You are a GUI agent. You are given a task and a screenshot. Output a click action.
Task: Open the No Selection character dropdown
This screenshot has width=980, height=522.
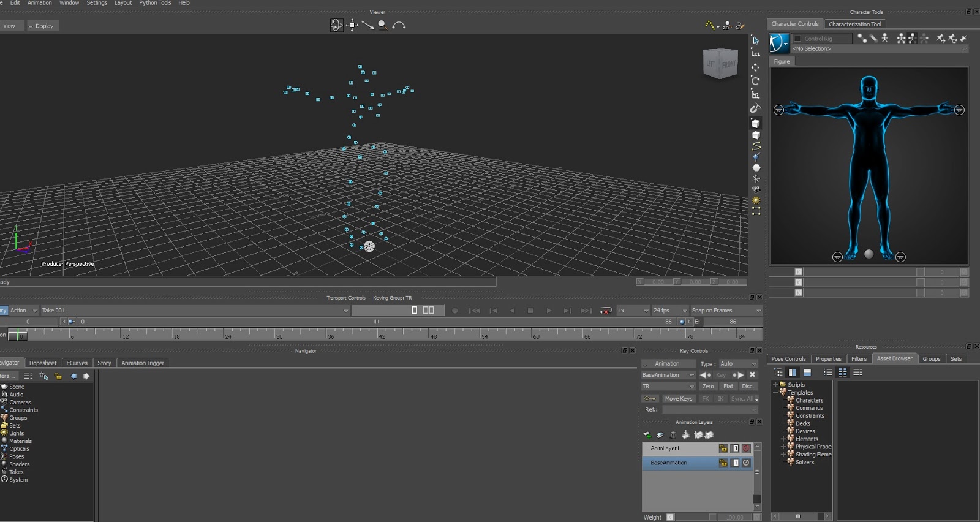880,48
